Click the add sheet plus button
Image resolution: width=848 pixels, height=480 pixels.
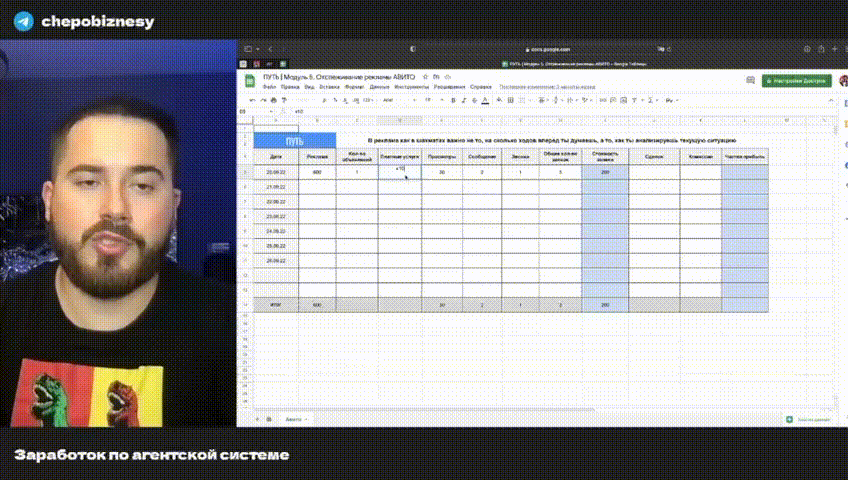click(x=257, y=419)
